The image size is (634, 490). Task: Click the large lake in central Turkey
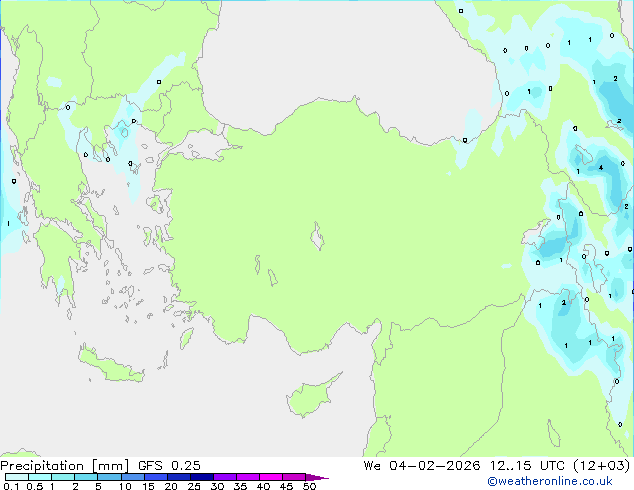coord(319,240)
